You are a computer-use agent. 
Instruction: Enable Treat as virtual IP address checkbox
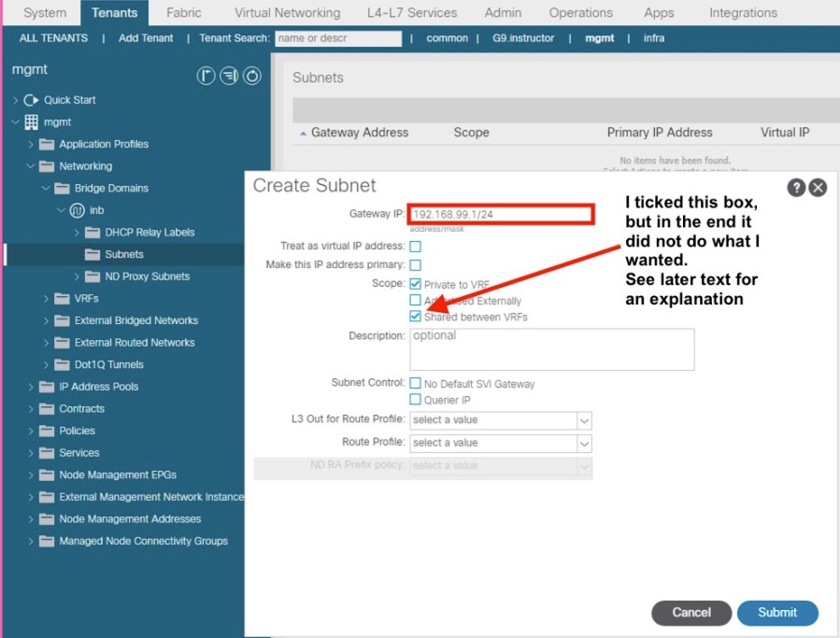415,247
